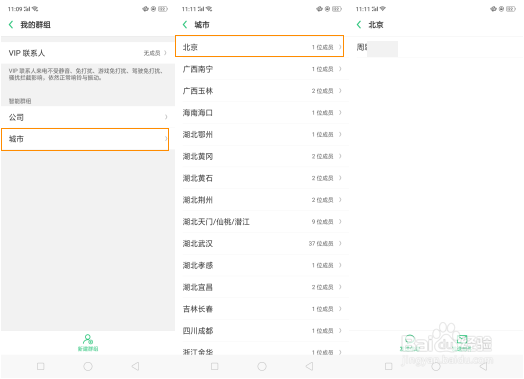This screenshot has height=379, width=524.
Task: Select 湖北黄石 city group
Action: [262, 178]
